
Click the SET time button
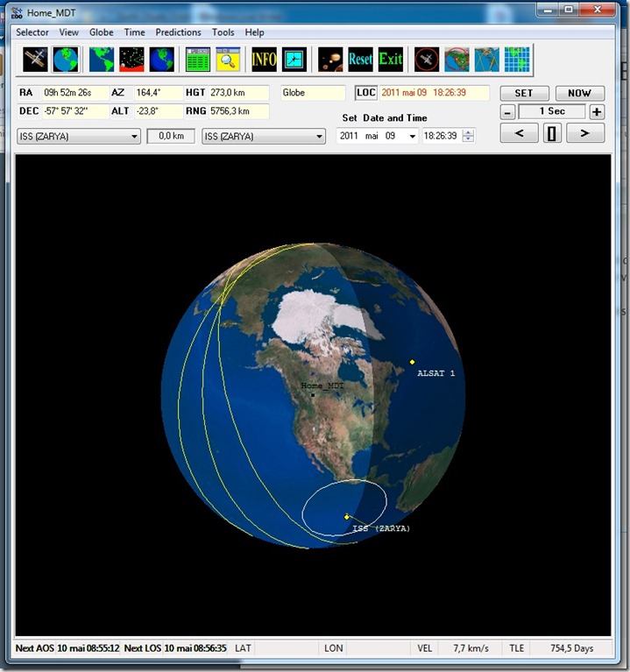524,93
